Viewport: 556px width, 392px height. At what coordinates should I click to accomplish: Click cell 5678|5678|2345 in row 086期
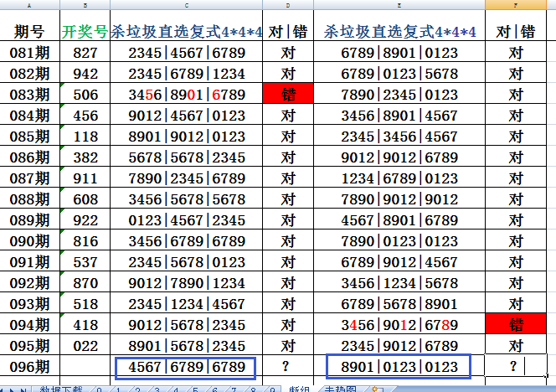coord(187,157)
